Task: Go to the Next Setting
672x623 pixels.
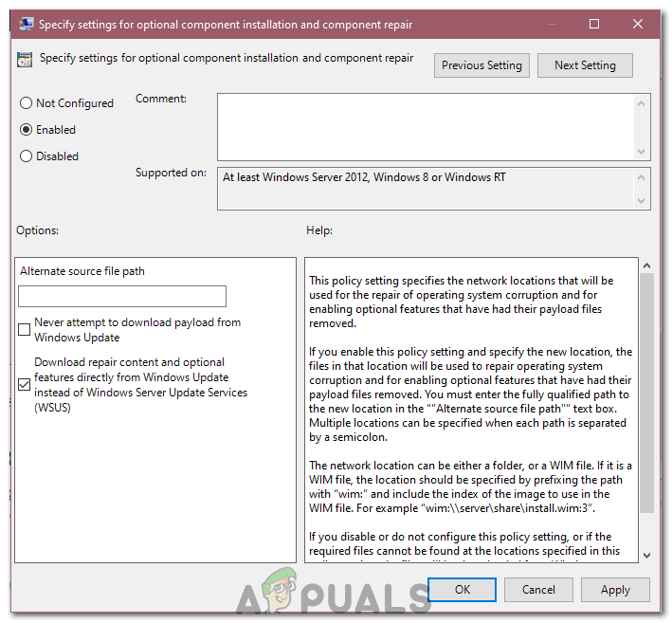Action: click(x=585, y=65)
